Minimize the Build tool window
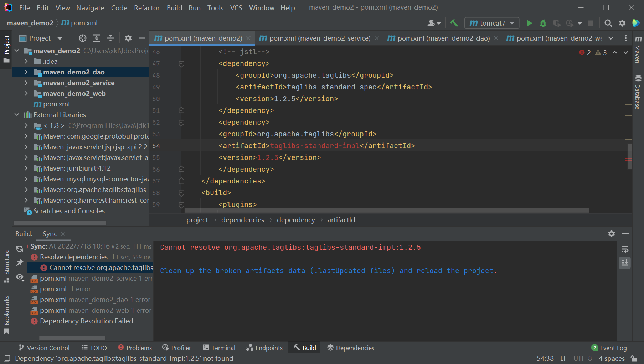 point(625,234)
